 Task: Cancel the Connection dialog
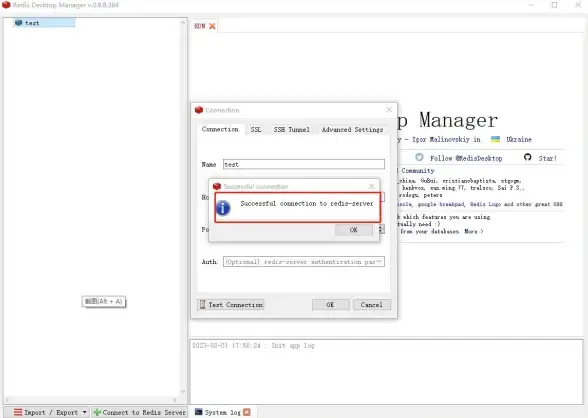[372, 304]
